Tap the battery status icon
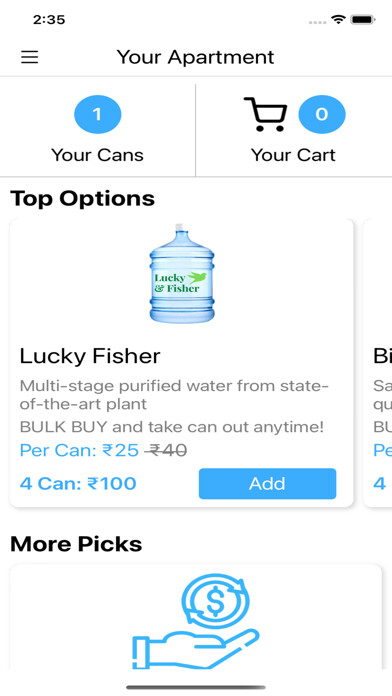Screen dimensions: 392x696 pos(363,20)
